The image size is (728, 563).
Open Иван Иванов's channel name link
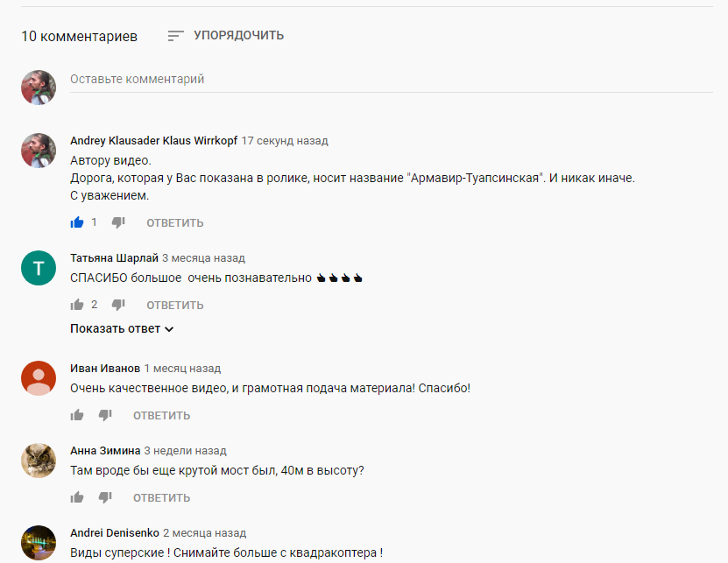click(x=105, y=369)
